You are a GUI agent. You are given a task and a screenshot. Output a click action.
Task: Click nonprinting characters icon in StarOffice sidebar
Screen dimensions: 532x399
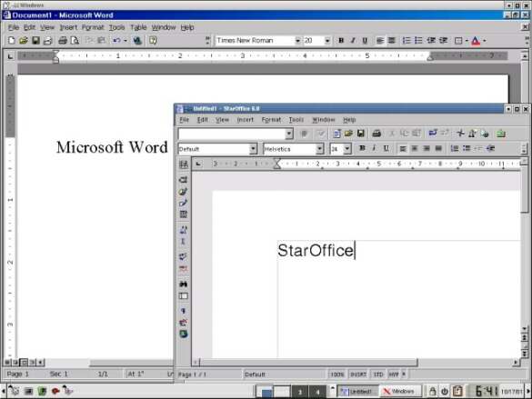(183, 311)
